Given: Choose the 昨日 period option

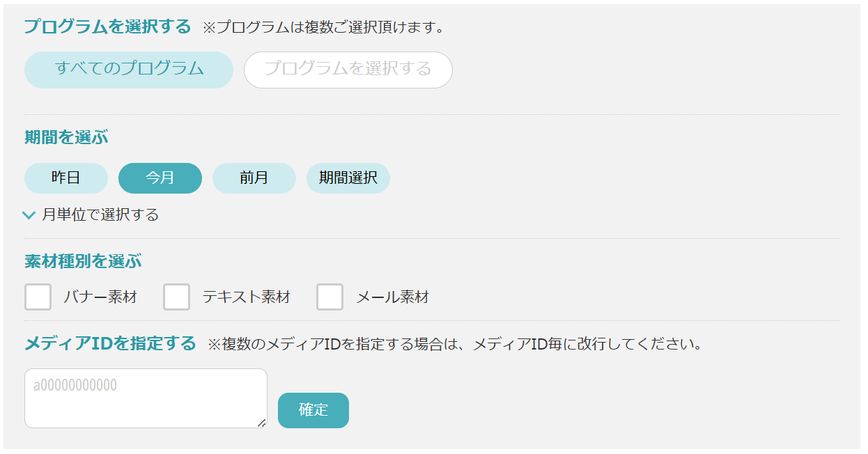Looking at the screenshot, I should point(66,178).
